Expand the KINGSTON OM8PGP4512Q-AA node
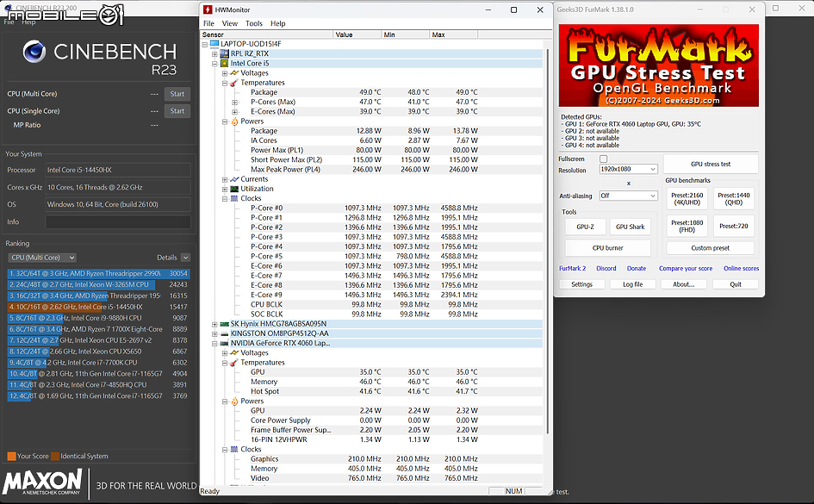 click(214, 333)
